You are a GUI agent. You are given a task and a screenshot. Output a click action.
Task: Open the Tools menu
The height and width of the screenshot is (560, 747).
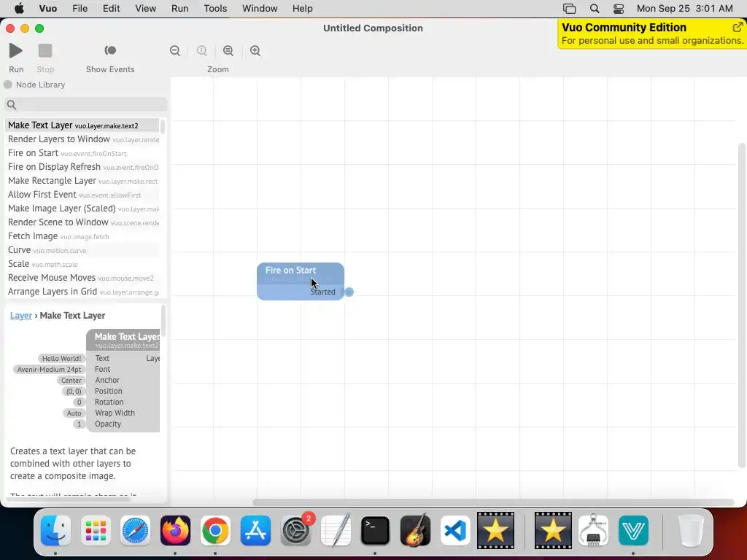point(215,8)
